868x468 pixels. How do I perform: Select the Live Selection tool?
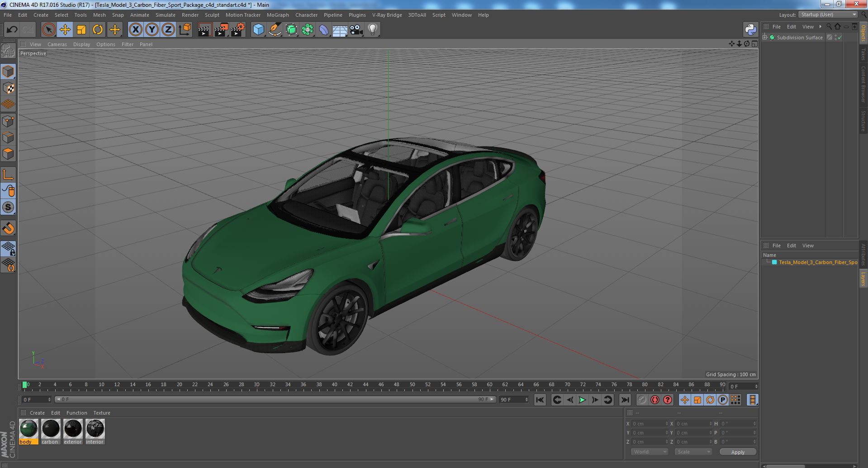[48, 30]
